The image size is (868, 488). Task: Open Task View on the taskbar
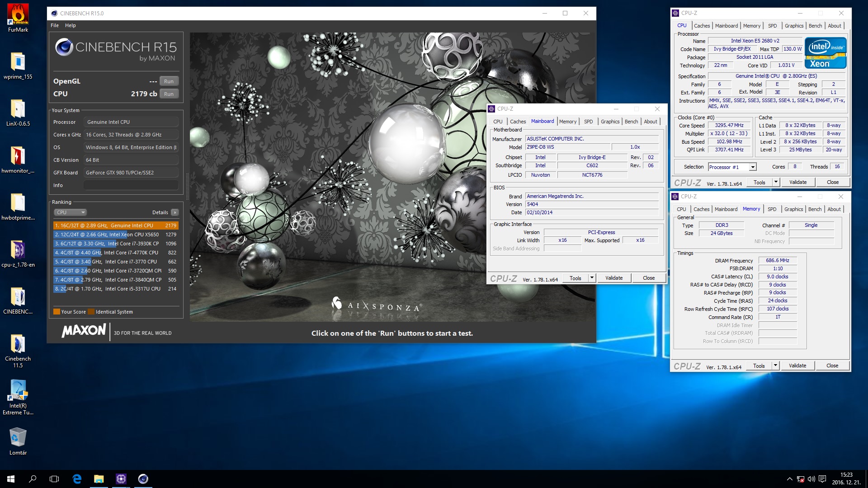[54, 479]
